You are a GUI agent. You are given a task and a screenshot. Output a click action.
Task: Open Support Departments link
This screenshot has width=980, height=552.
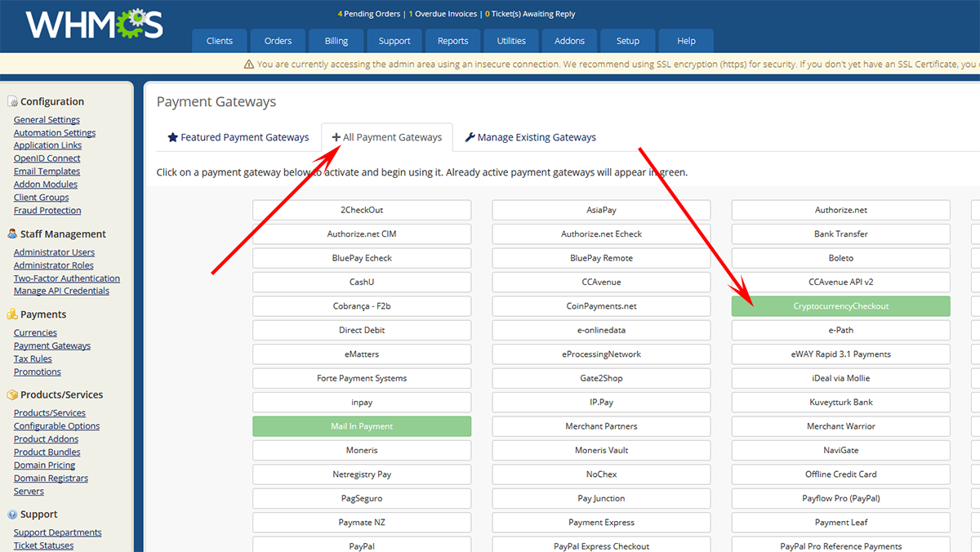(x=58, y=532)
